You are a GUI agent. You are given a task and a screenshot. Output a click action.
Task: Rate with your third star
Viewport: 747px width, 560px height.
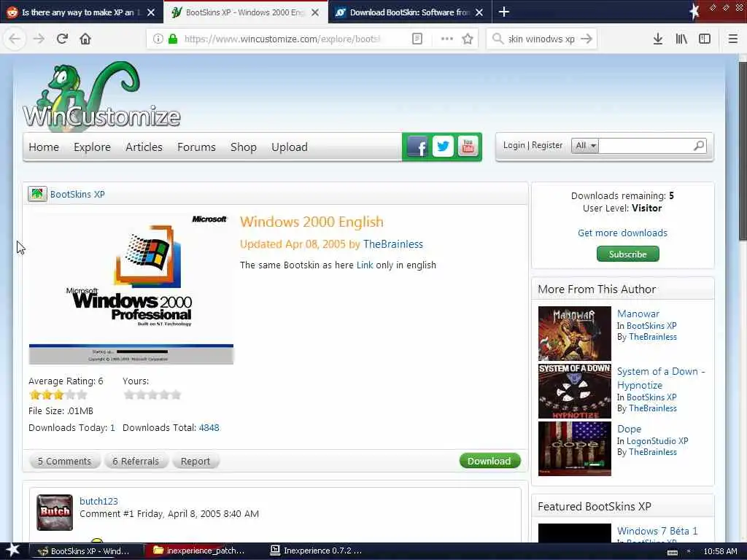(x=152, y=394)
